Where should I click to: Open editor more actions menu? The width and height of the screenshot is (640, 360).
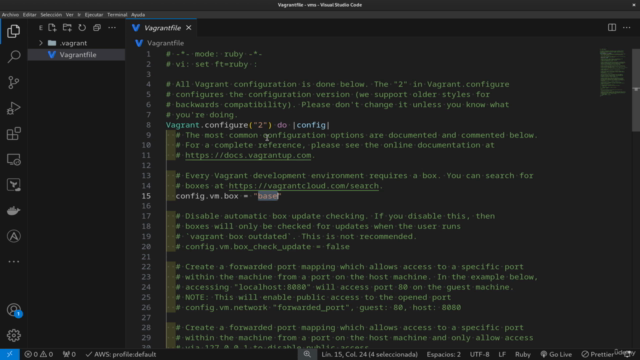(x=627, y=28)
